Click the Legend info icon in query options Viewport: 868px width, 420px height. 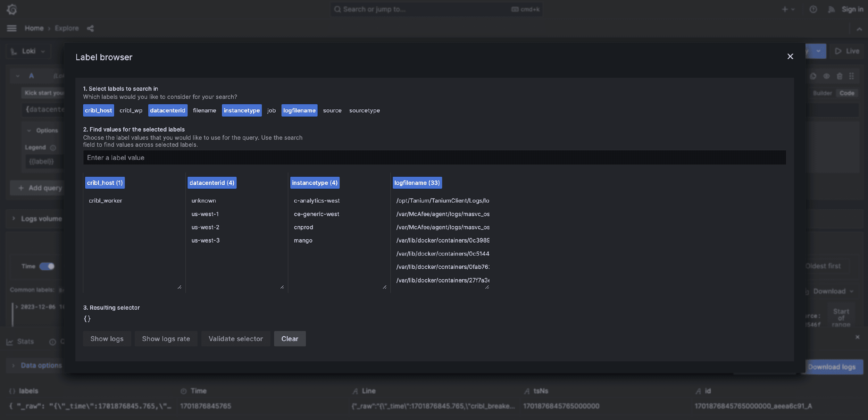(53, 148)
